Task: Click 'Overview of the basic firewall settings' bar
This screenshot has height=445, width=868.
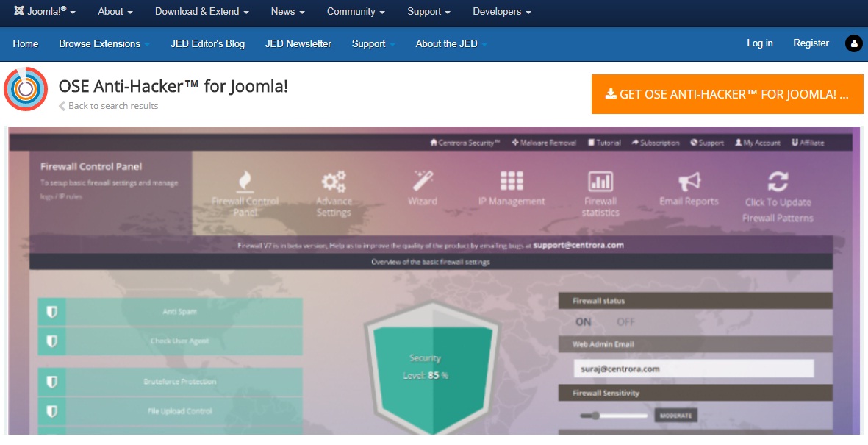Action: click(431, 262)
